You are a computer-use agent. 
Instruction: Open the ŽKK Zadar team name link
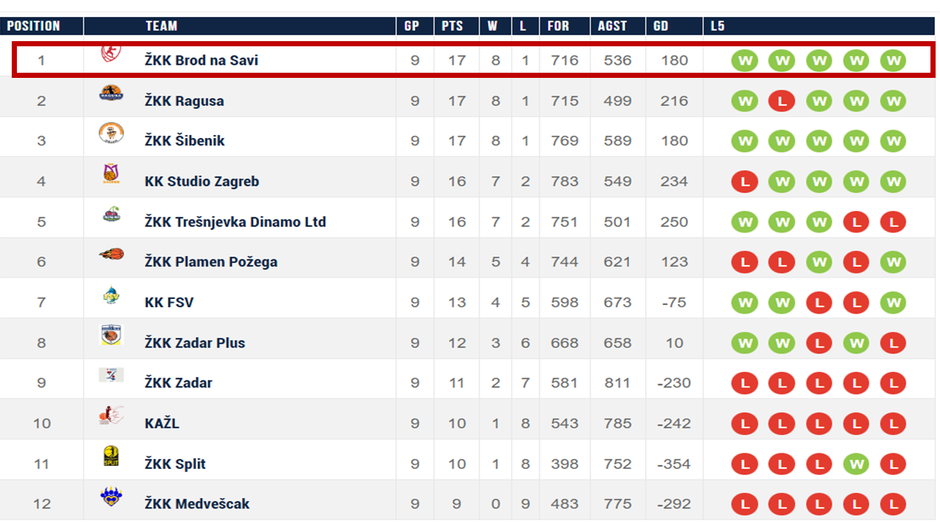click(178, 383)
